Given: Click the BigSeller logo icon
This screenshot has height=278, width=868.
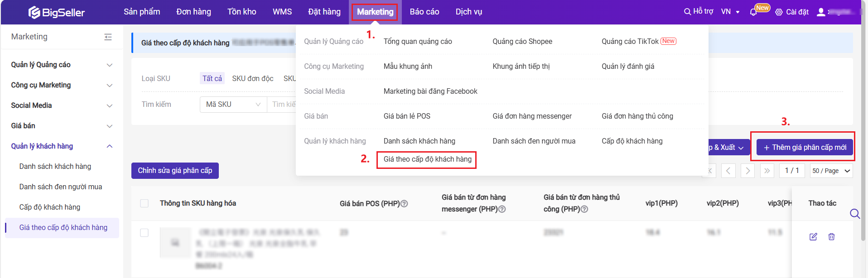Looking at the screenshot, I should [x=34, y=12].
